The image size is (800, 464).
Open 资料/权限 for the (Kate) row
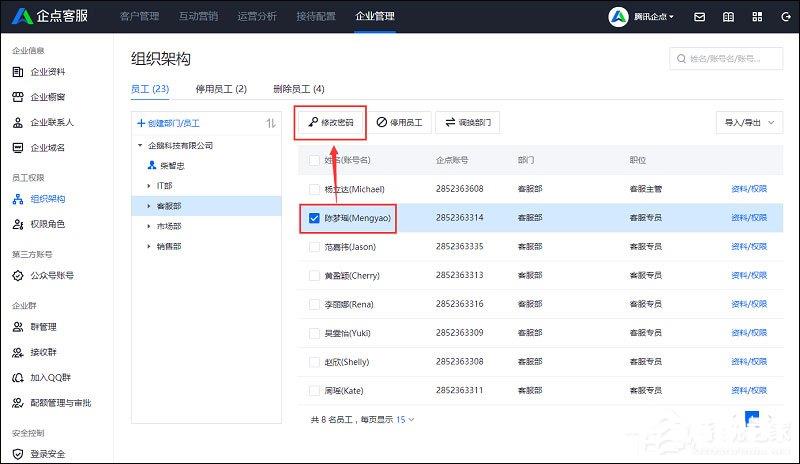[749, 390]
